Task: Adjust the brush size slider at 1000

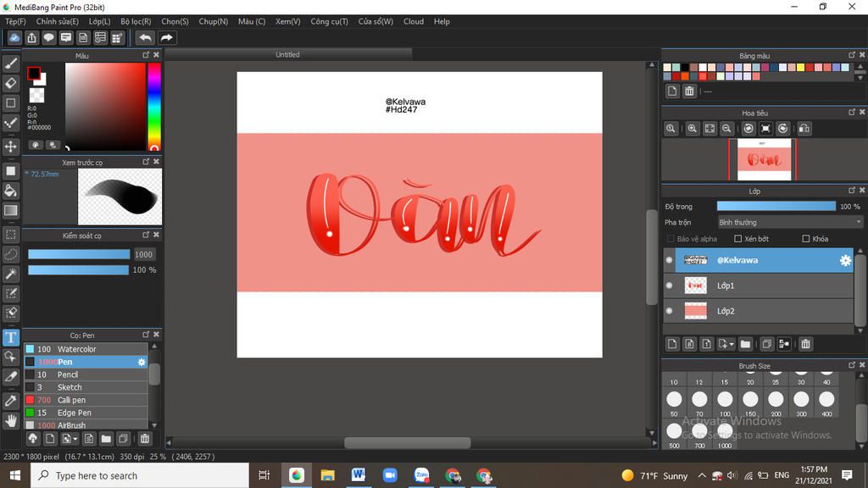Action: [79, 254]
